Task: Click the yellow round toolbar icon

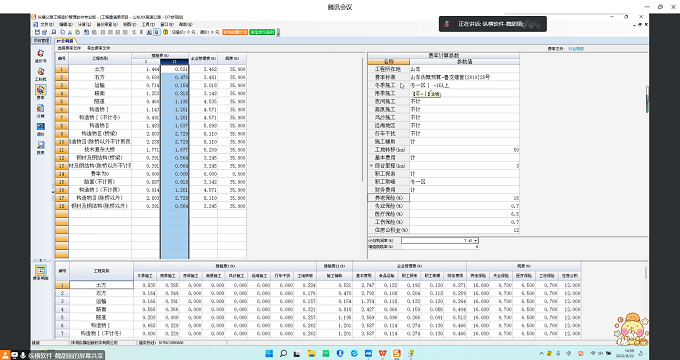Action: click(166, 32)
